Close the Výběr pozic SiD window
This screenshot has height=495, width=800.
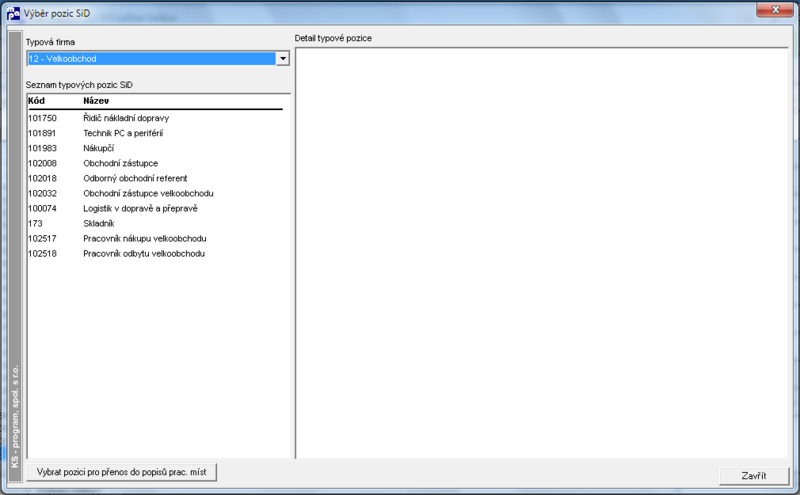point(775,10)
